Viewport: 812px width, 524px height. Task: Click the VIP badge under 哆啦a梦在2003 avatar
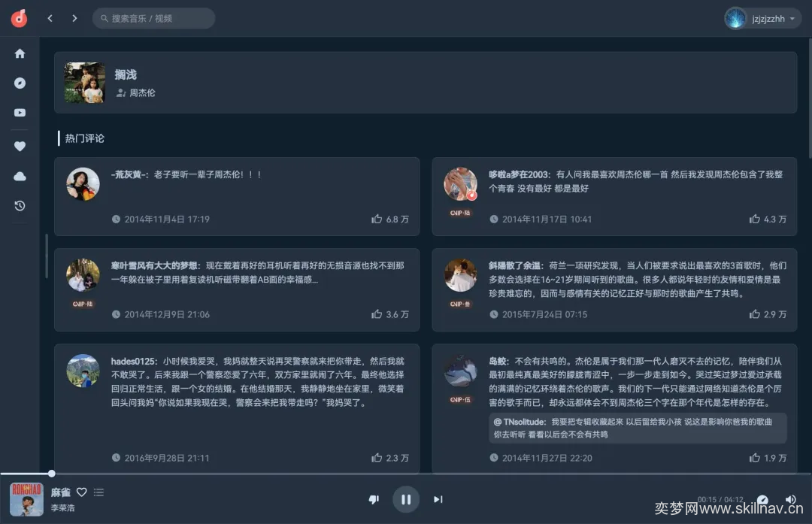click(x=460, y=213)
